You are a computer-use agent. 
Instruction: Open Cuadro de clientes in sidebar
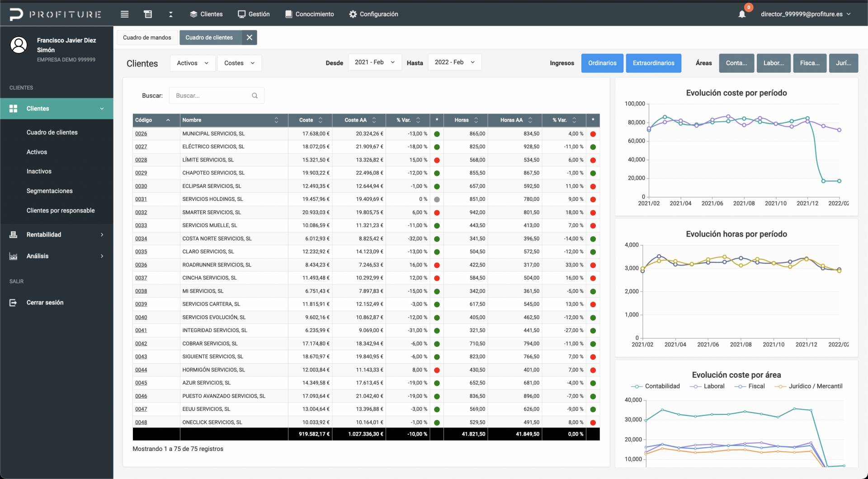(x=52, y=133)
